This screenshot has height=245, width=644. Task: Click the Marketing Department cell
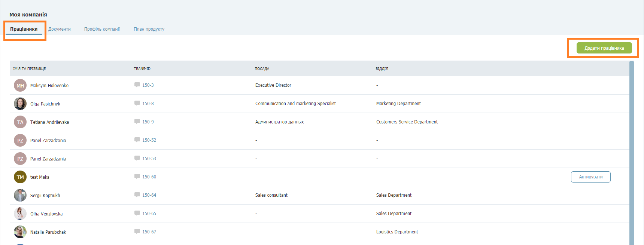[x=398, y=104]
